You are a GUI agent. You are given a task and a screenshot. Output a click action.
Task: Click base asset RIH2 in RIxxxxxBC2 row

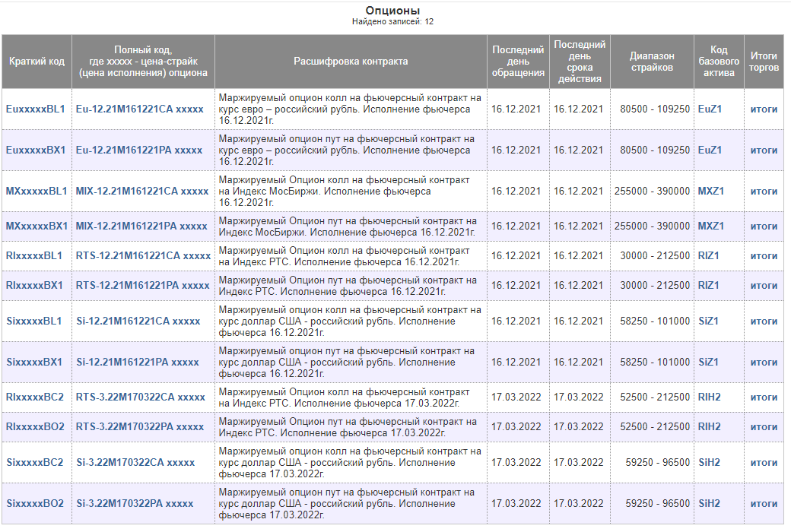tap(709, 397)
